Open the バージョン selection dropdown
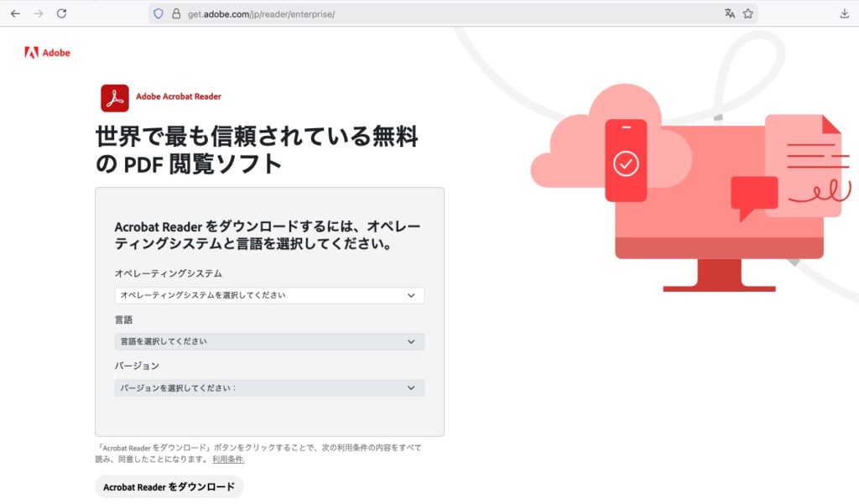Screen dimensions: 859x504 click(x=269, y=387)
